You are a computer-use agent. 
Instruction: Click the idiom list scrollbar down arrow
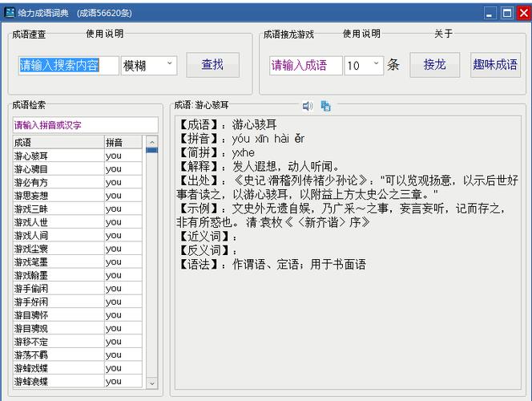(x=151, y=382)
